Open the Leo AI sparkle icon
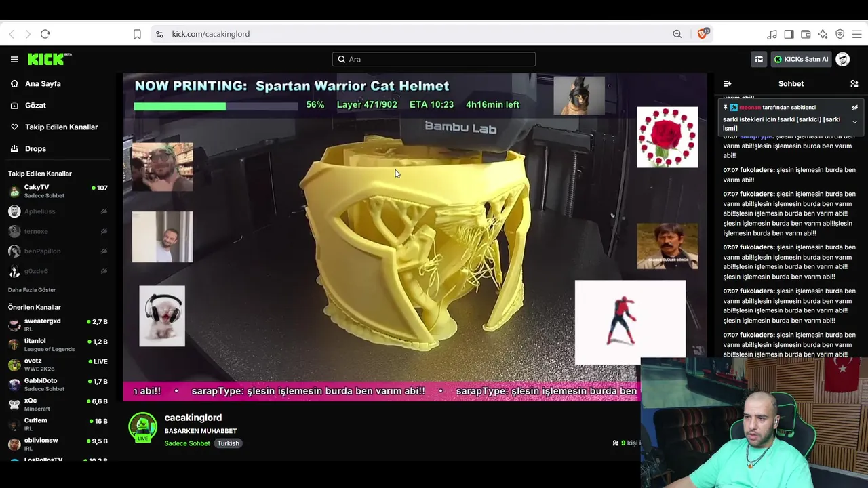This screenshot has width=868, height=488. coord(823,34)
